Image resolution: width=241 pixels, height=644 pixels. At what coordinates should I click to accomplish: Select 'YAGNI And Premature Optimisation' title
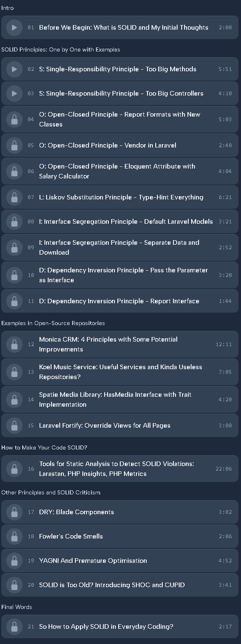tap(93, 561)
